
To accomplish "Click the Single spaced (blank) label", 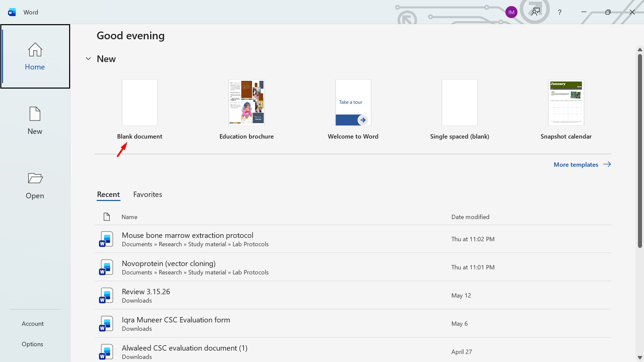I will pyautogui.click(x=460, y=137).
